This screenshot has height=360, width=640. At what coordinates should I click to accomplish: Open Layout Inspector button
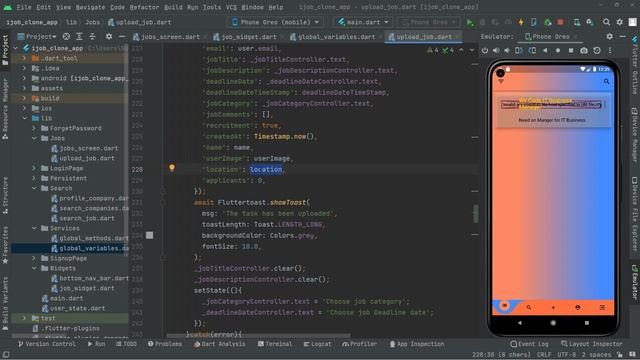(592, 344)
